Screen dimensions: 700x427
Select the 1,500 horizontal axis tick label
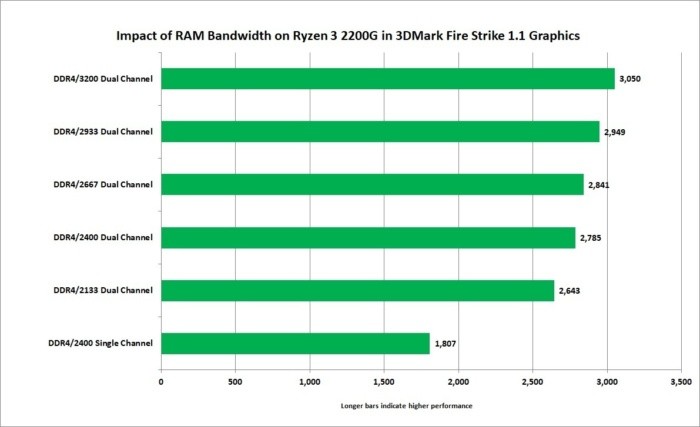[x=384, y=381]
